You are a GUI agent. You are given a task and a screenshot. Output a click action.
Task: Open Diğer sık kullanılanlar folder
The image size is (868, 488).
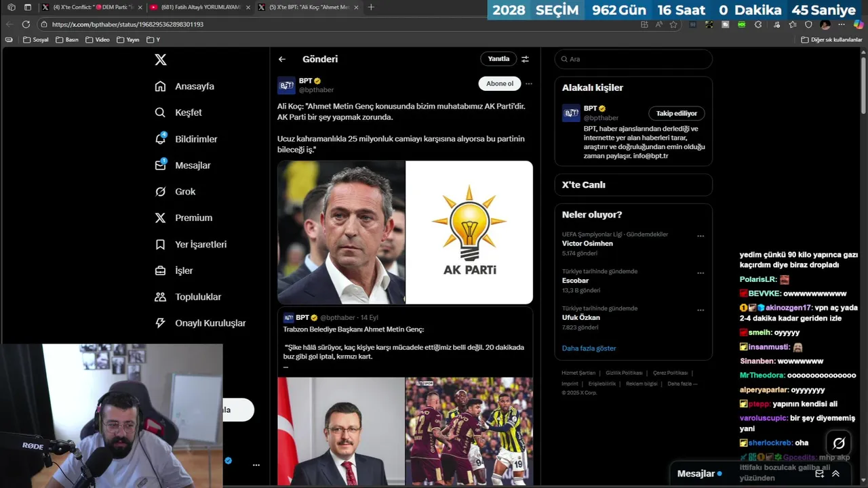tap(831, 39)
